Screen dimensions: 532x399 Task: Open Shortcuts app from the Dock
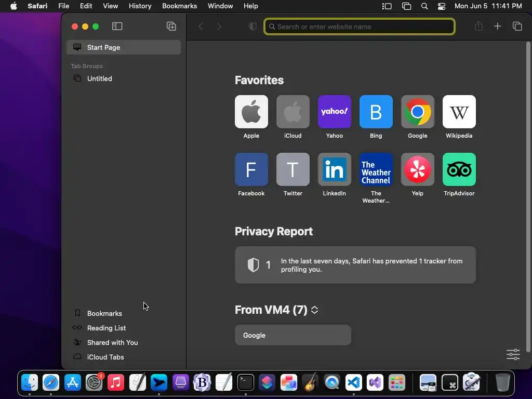[267, 382]
